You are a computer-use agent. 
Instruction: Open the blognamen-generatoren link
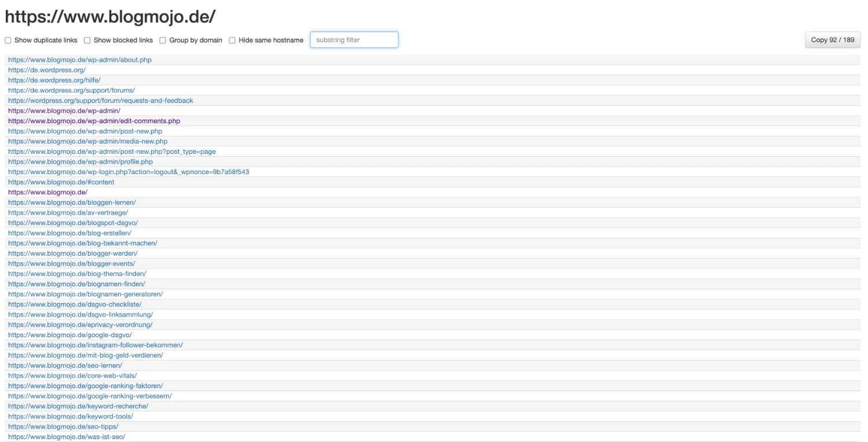coord(86,294)
